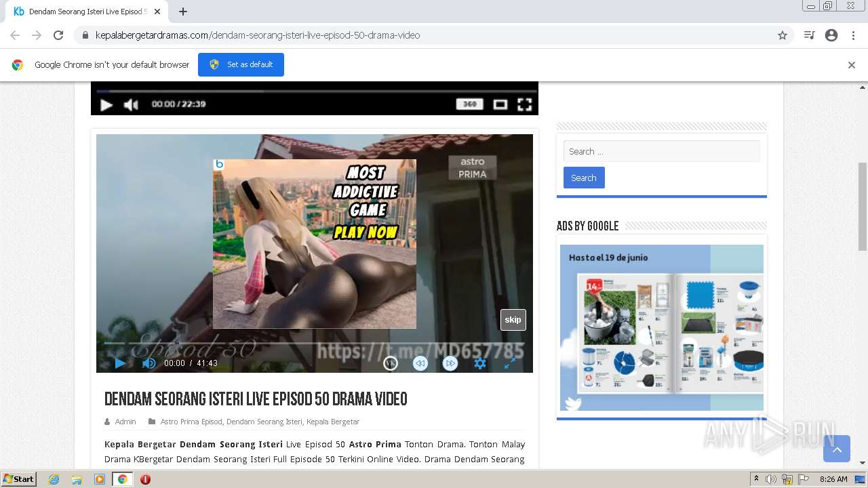Launch Internet Explorer from the taskbar

[54, 479]
